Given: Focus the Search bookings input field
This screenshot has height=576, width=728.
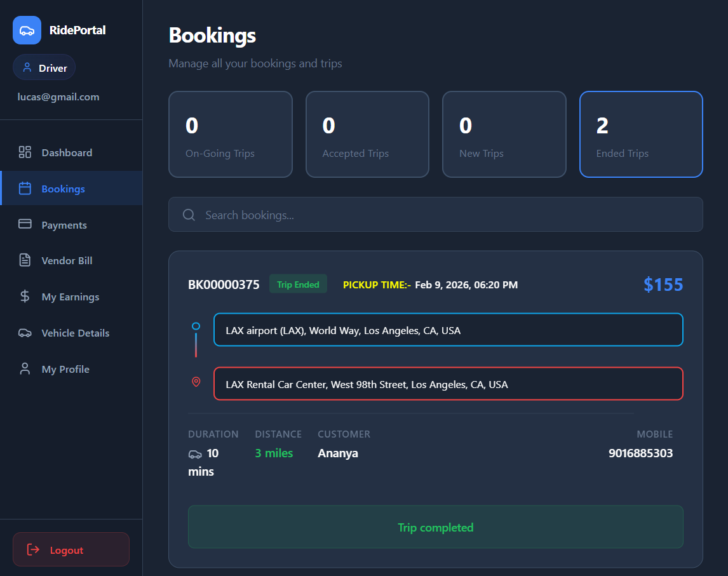Looking at the screenshot, I should point(445,215).
